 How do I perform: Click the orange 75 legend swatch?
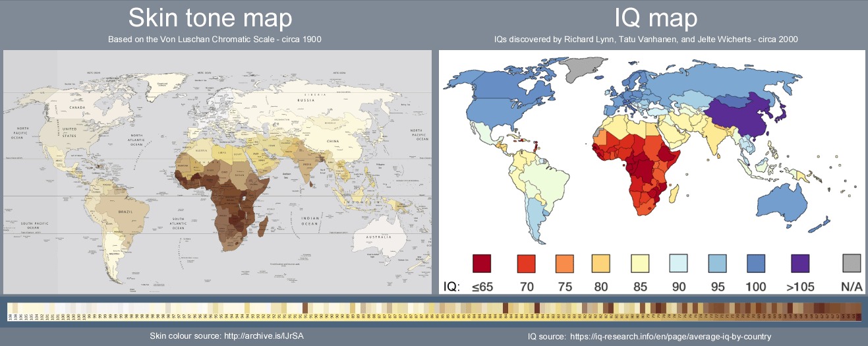point(565,263)
